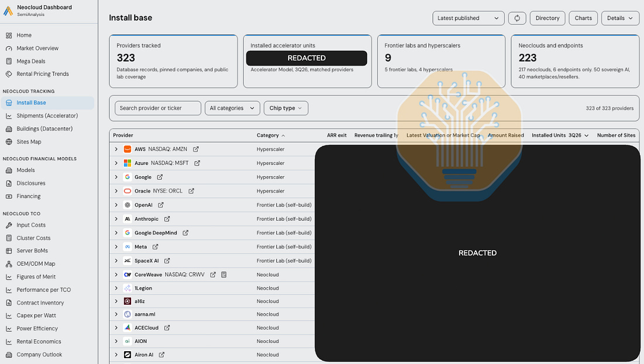
Task: Open Rental Pricing Trends in sidebar
Action: coord(42,74)
